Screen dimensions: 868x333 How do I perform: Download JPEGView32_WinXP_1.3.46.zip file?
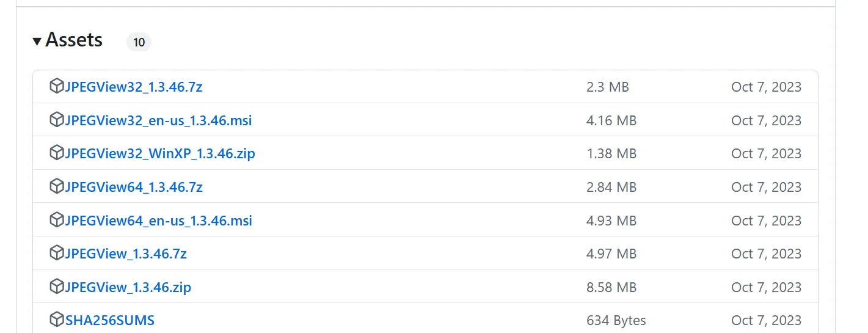[x=160, y=153]
